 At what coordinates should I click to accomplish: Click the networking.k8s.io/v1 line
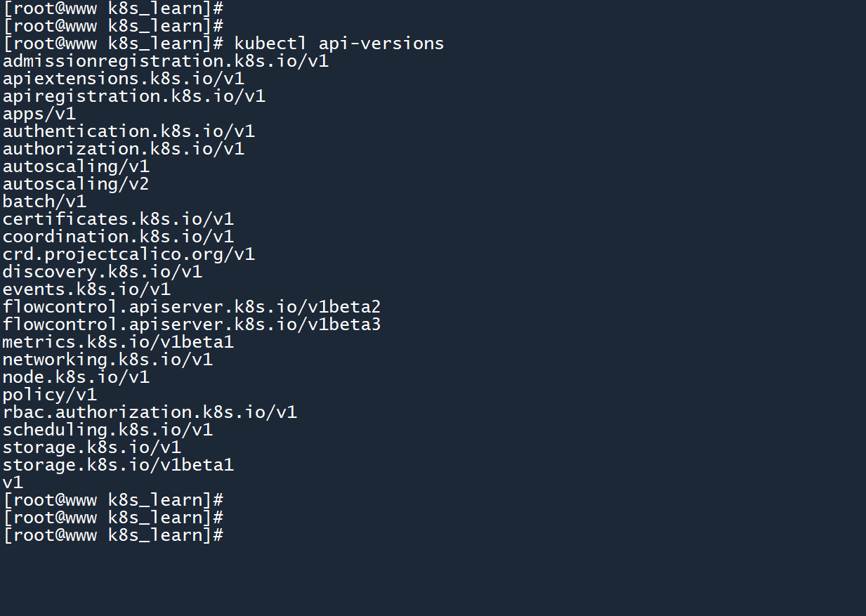coord(107,360)
